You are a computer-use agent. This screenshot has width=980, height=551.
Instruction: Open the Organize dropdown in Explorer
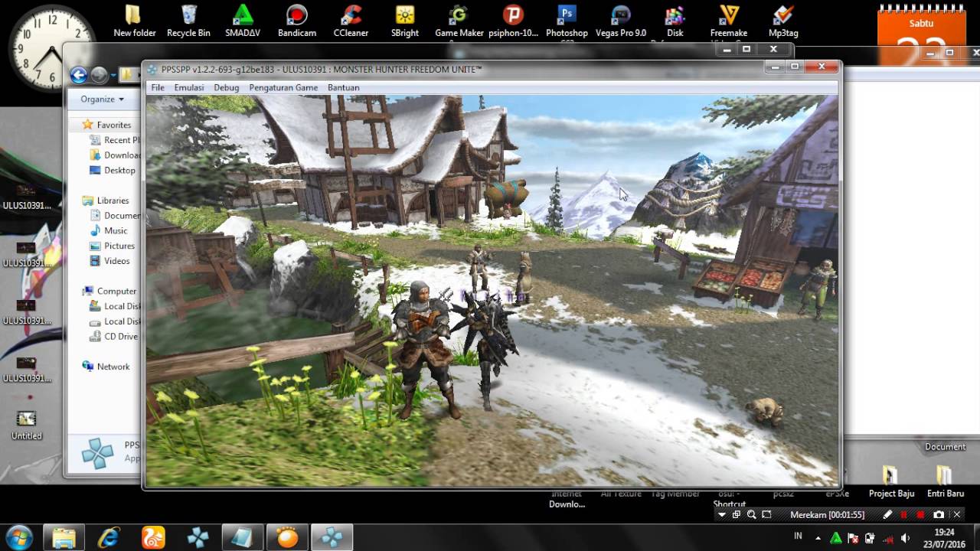point(102,99)
